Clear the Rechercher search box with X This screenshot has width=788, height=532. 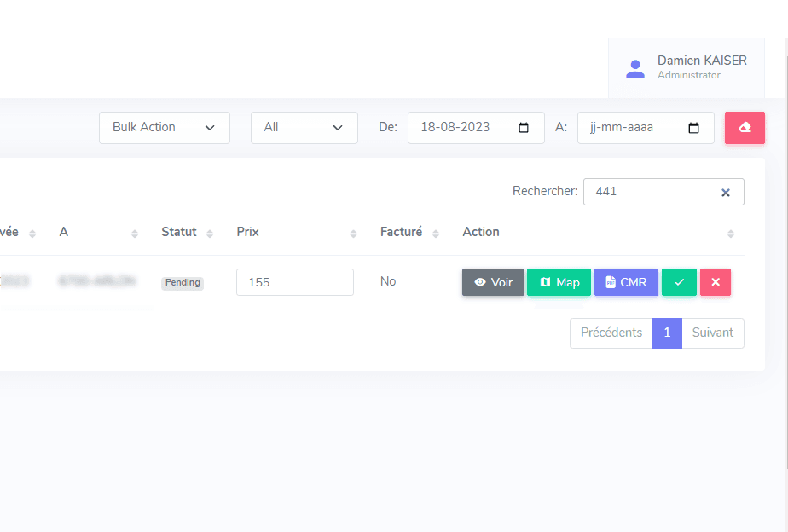(726, 193)
